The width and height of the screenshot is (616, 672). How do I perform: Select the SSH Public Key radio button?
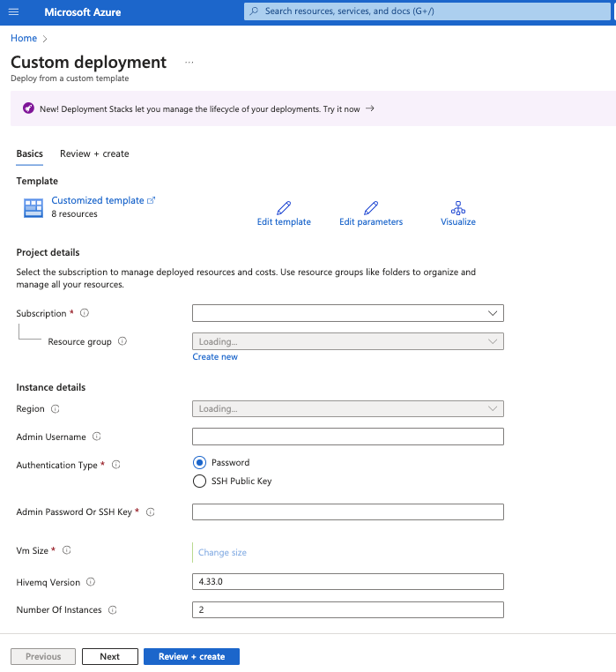point(200,481)
